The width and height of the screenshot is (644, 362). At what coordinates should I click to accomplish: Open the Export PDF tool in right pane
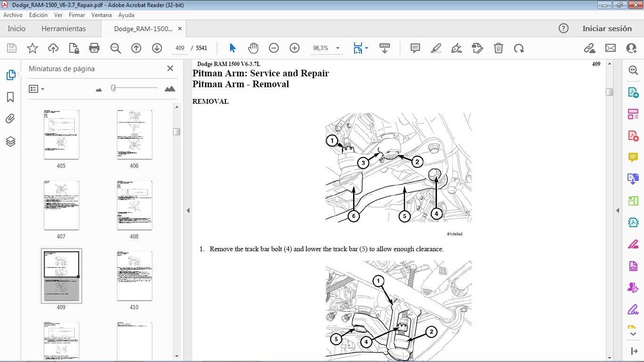[633, 92]
